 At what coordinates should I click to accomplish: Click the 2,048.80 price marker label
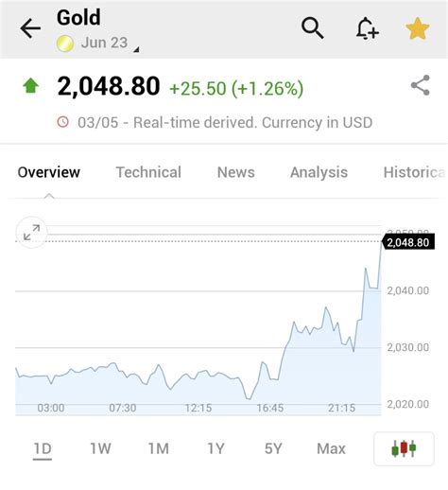[x=408, y=242]
